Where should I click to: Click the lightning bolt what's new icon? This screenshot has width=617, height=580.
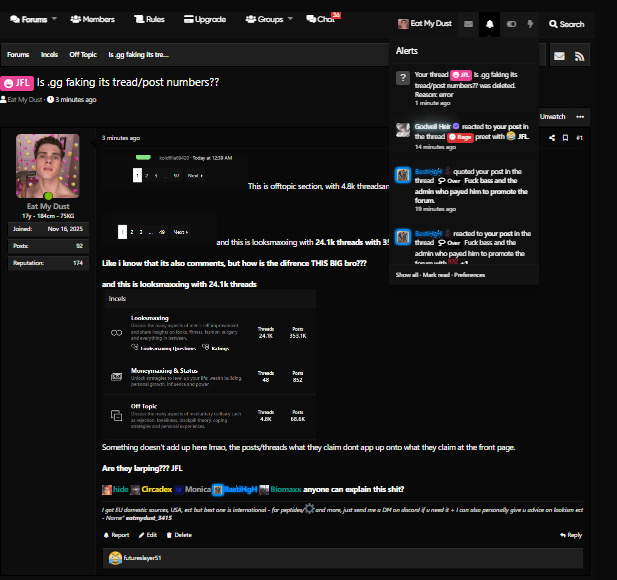(530, 24)
